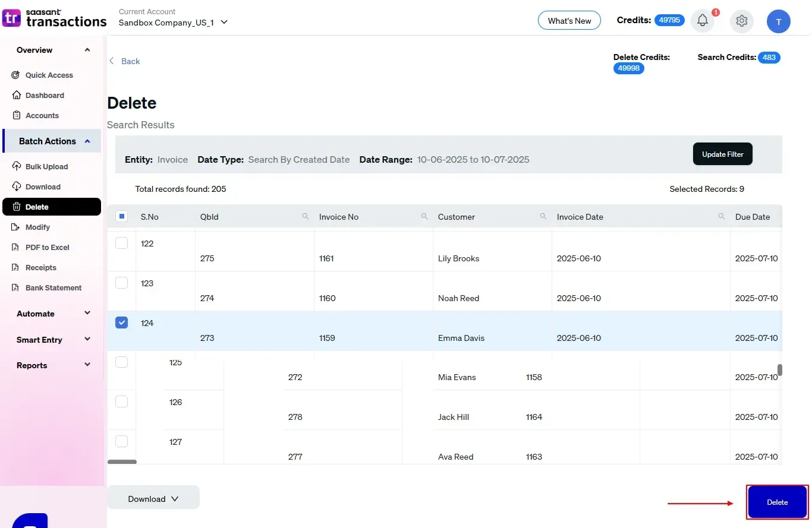This screenshot has height=528, width=812.
Task: Click the Back link
Action: 130,61
